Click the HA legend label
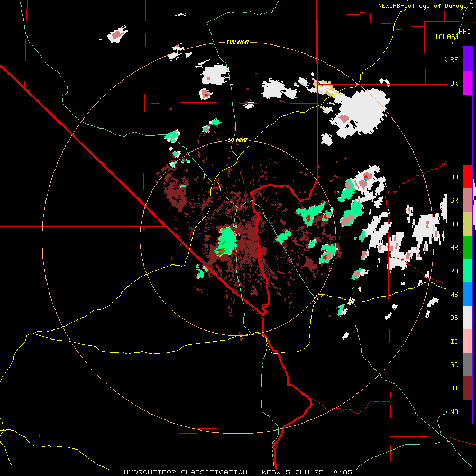The width and height of the screenshot is (476, 476). pyautogui.click(x=454, y=177)
